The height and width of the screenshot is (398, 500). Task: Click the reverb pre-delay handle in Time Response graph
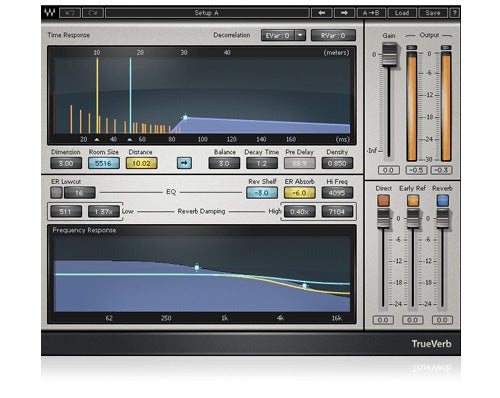point(186,117)
